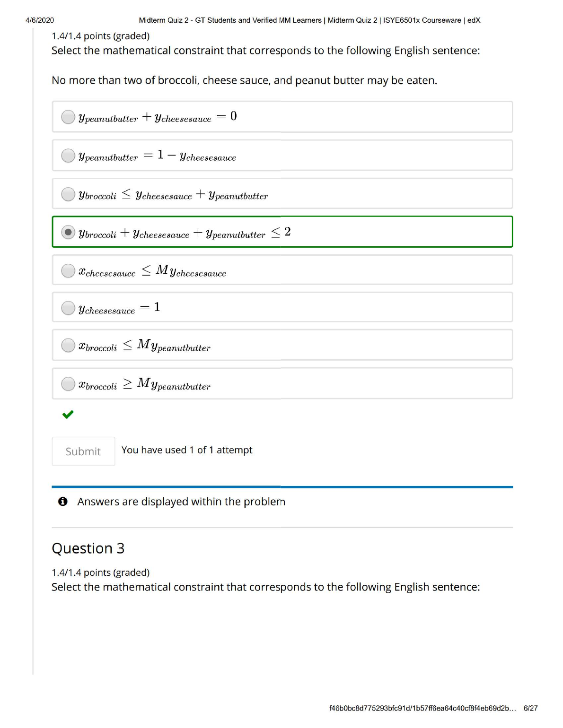Click the 6/27 page number

(530, 708)
